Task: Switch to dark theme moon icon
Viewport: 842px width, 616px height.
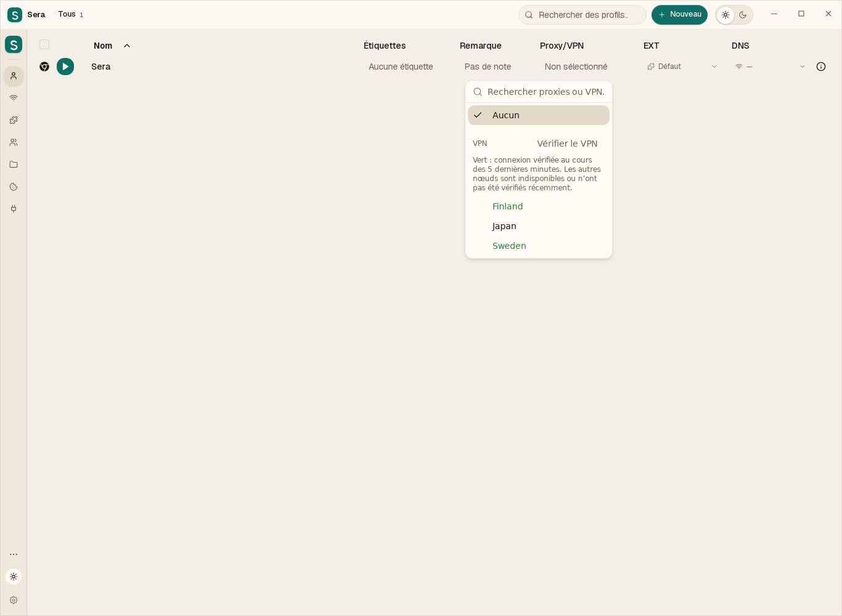Action: (x=743, y=15)
